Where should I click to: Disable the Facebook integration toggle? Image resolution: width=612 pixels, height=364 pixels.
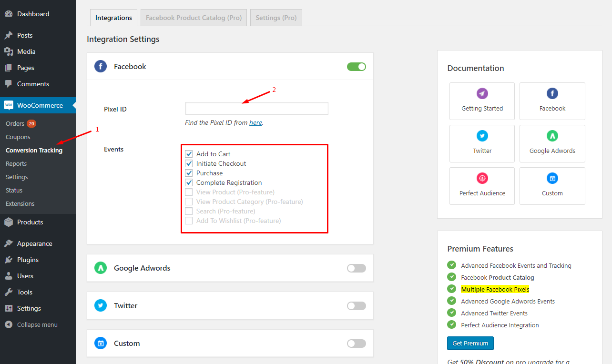tap(357, 67)
